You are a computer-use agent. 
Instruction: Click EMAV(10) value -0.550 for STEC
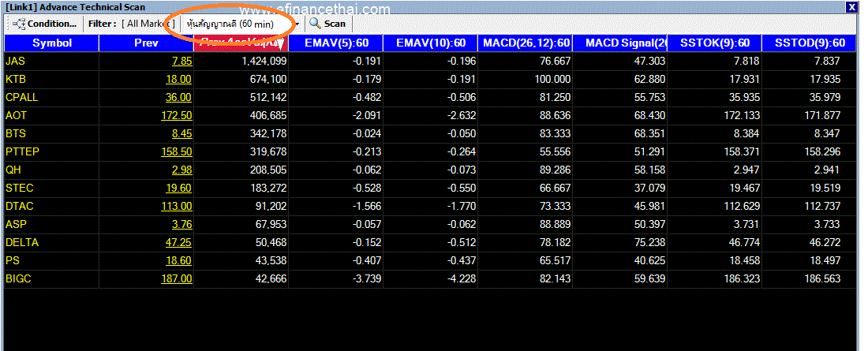coord(462,189)
